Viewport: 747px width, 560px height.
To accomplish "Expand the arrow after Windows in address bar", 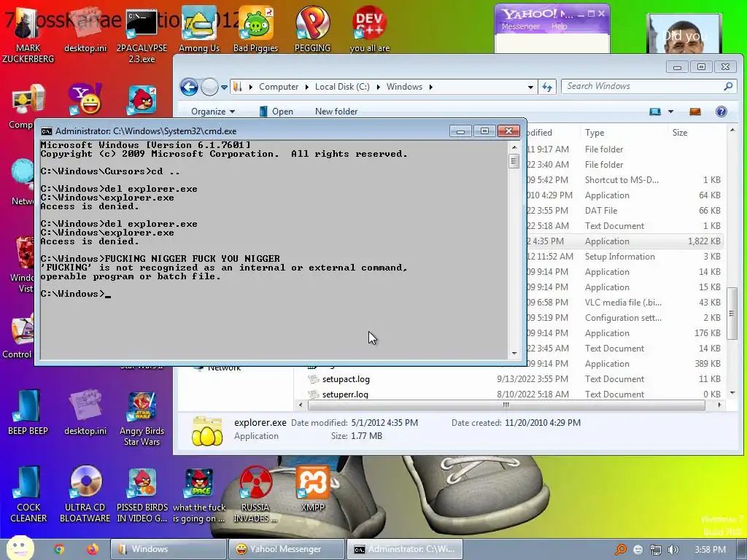I will point(430,87).
